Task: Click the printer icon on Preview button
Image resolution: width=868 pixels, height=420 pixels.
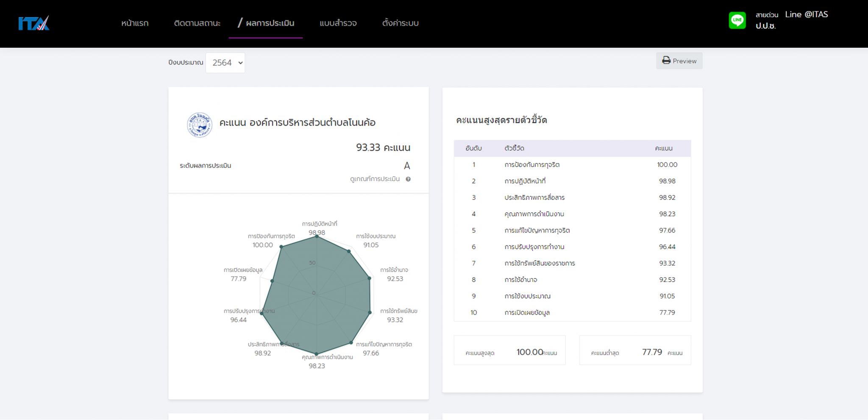Action: (x=666, y=61)
